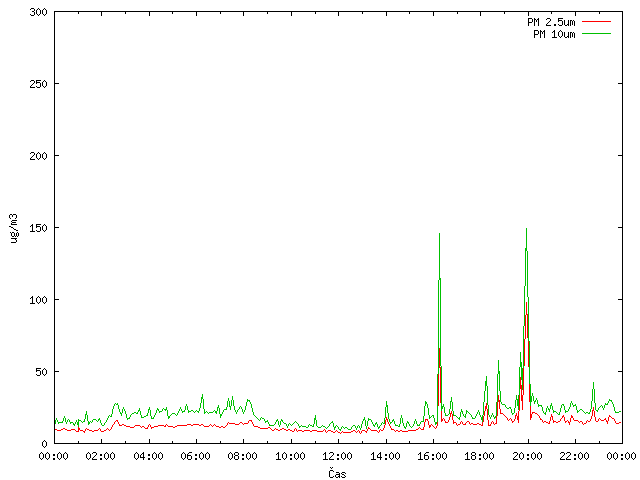The image size is (640, 480).
Task: Click the x-axis label 14:00
Action: pos(385,456)
